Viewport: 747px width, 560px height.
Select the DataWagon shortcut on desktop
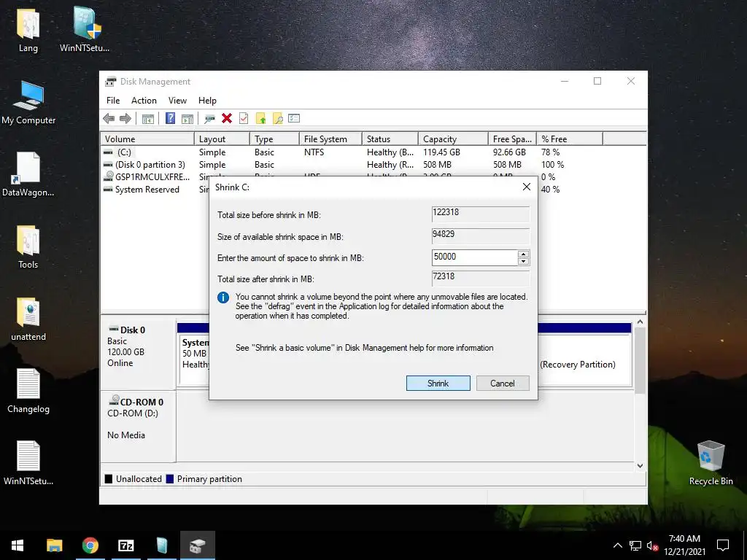tap(28, 174)
